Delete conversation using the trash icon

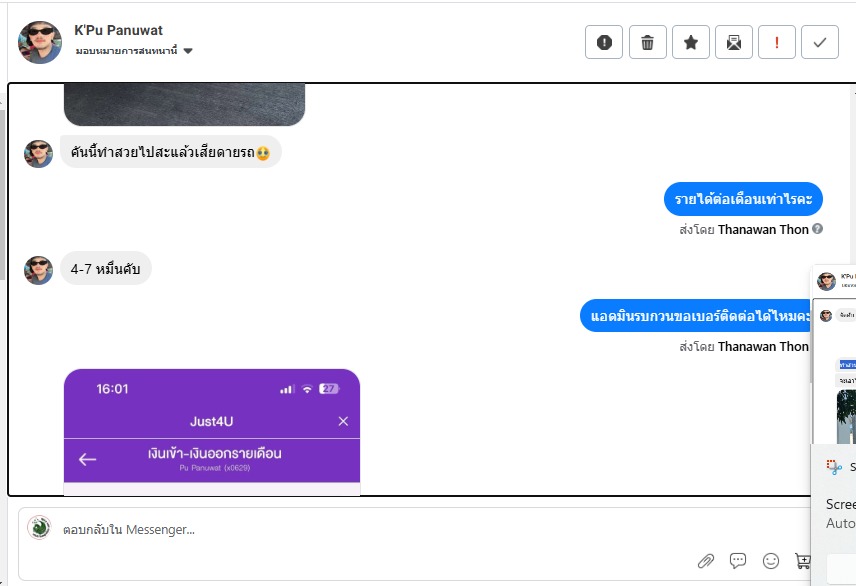(x=647, y=42)
